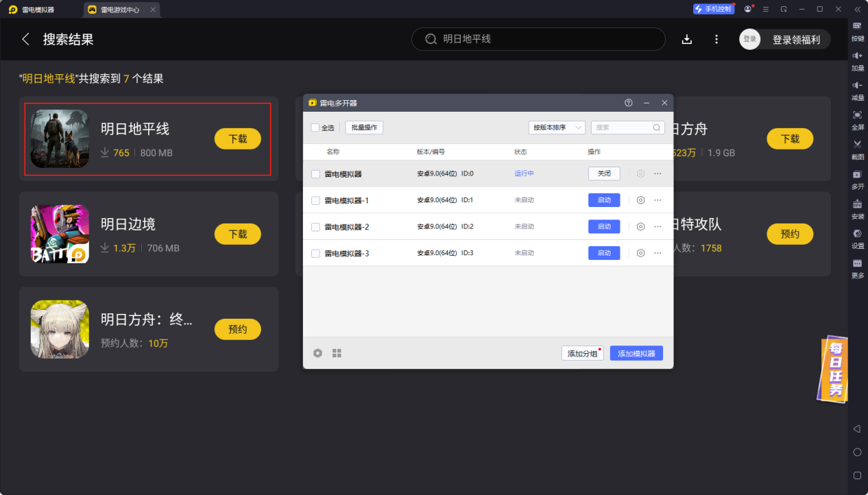This screenshot has height=495, width=868.
Task: Open the multi-instance (多开) sidebar tool
Action: pyautogui.click(x=857, y=178)
